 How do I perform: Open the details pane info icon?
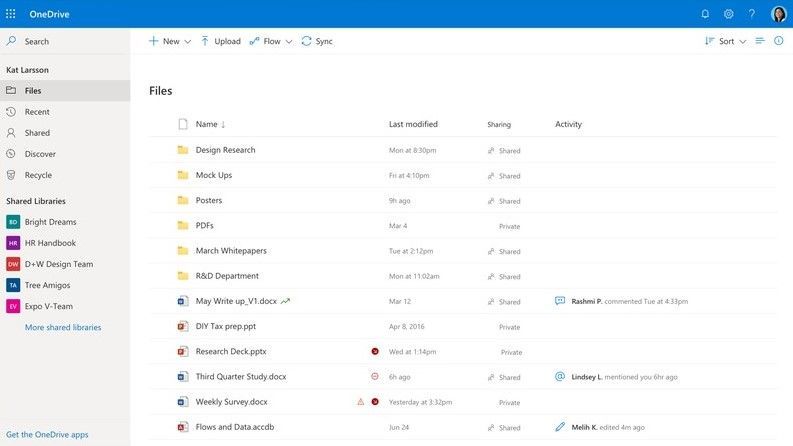[778, 41]
